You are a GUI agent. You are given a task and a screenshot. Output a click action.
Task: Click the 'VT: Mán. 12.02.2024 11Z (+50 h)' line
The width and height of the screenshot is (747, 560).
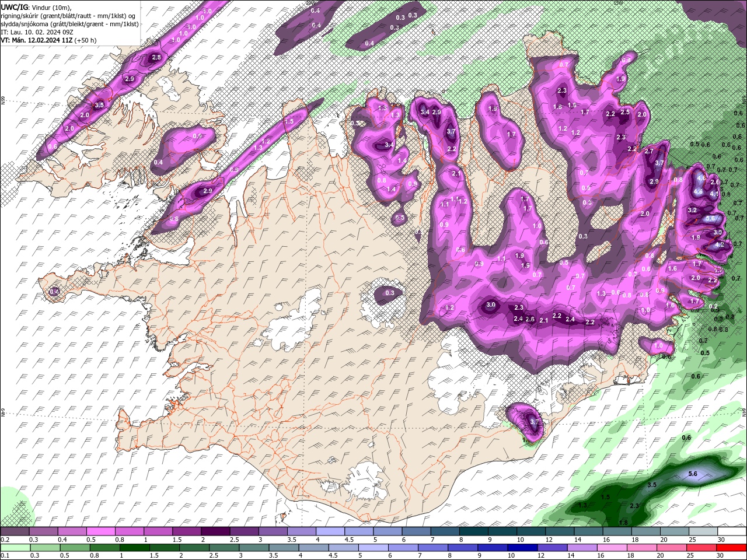coord(49,40)
